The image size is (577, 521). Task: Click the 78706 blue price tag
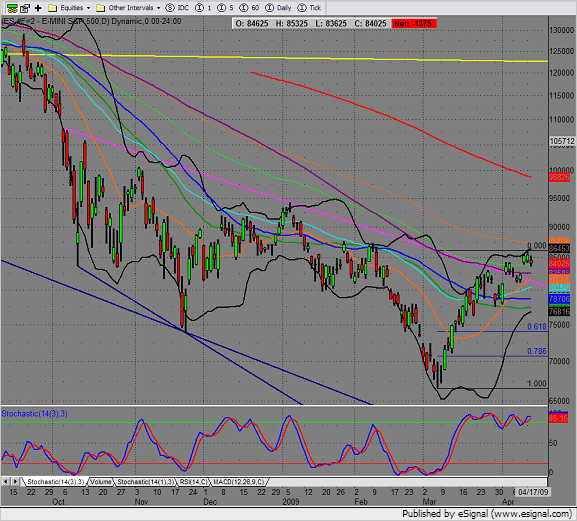(559, 299)
